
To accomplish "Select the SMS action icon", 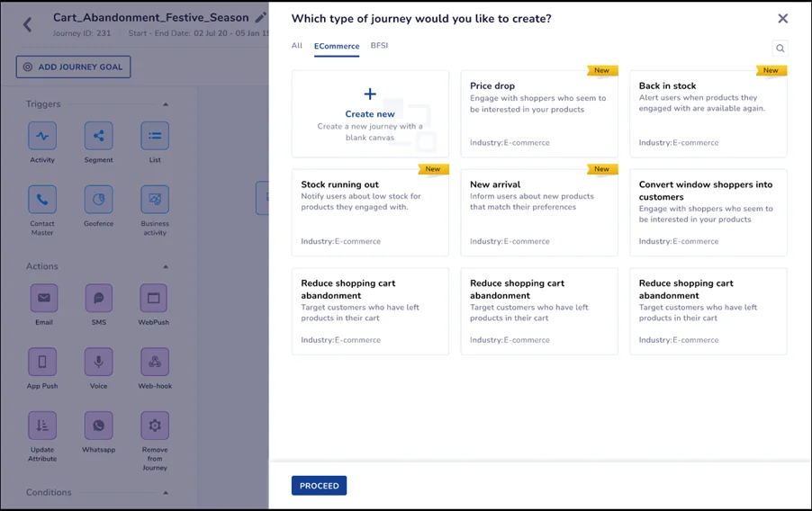I will click(98, 298).
